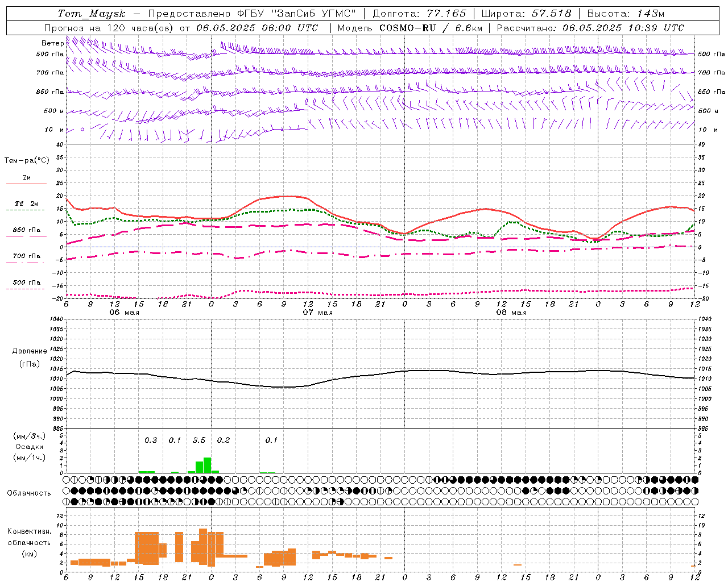This screenshot has height=582, width=728.
Task: Click the '(км)' unit under convective cloudiness
Action: point(29,554)
